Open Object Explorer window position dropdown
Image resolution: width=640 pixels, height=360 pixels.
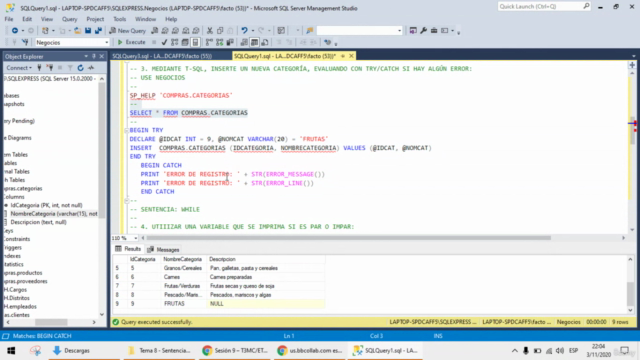point(86,56)
